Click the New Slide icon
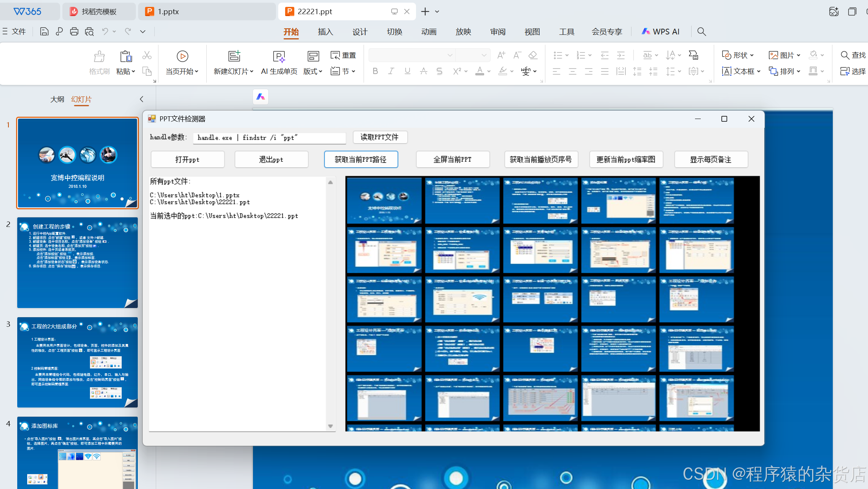868x489 pixels. coord(234,56)
